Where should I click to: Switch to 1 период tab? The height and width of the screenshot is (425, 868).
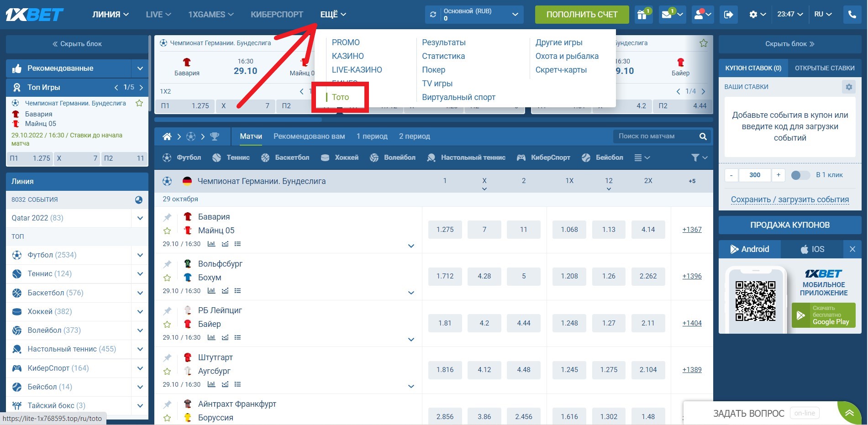[372, 136]
